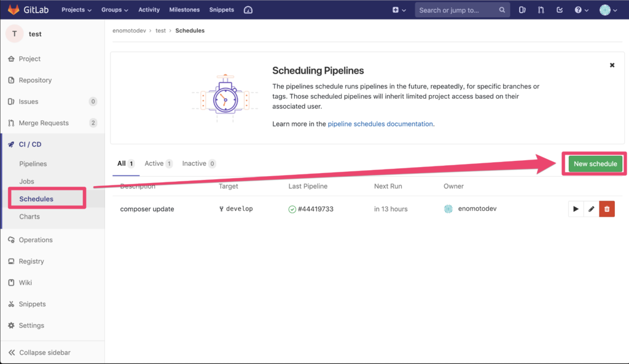Open the user avatar dropdown menu
This screenshot has width=629, height=364.
[608, 10]
